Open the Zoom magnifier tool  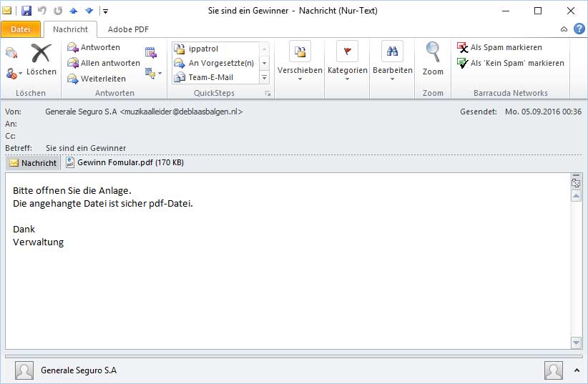coord(433,59)
